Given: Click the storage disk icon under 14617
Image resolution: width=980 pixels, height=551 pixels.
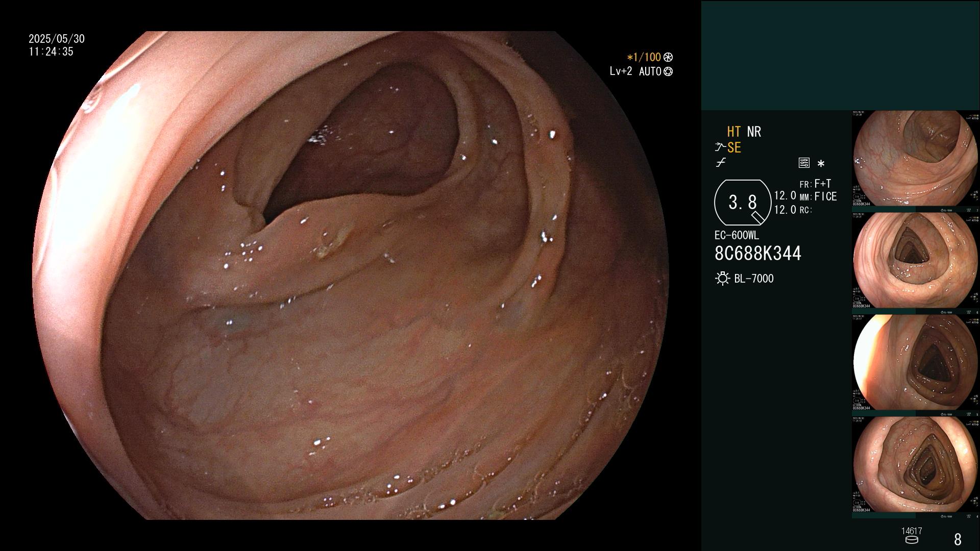Looking at the screenshot, I should [912, 540].
